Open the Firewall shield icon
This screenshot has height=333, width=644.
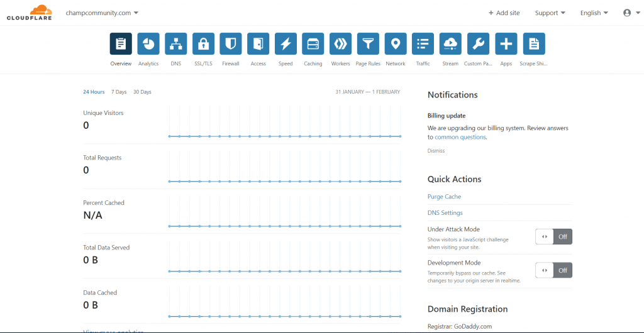[x=231, y=44]
